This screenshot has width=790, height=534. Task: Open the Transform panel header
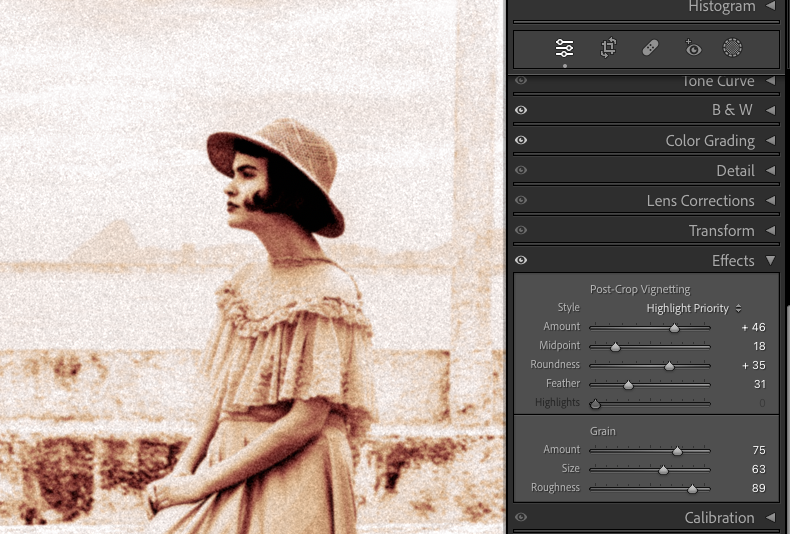(x=721, y=231)
